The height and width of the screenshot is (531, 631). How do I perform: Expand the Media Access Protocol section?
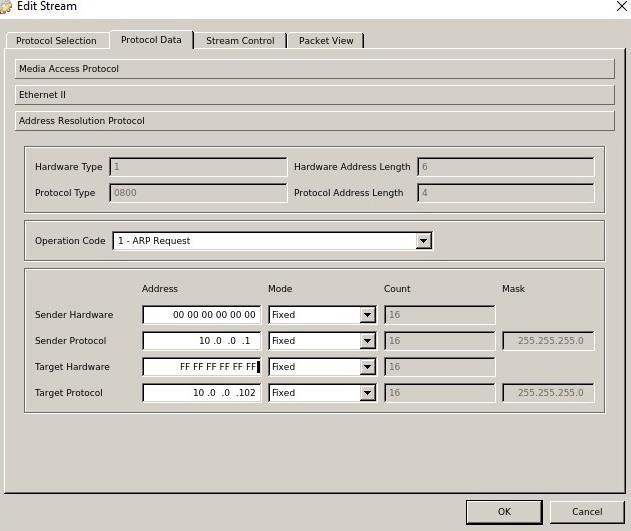pyautogui.click(x=315, y=69)
